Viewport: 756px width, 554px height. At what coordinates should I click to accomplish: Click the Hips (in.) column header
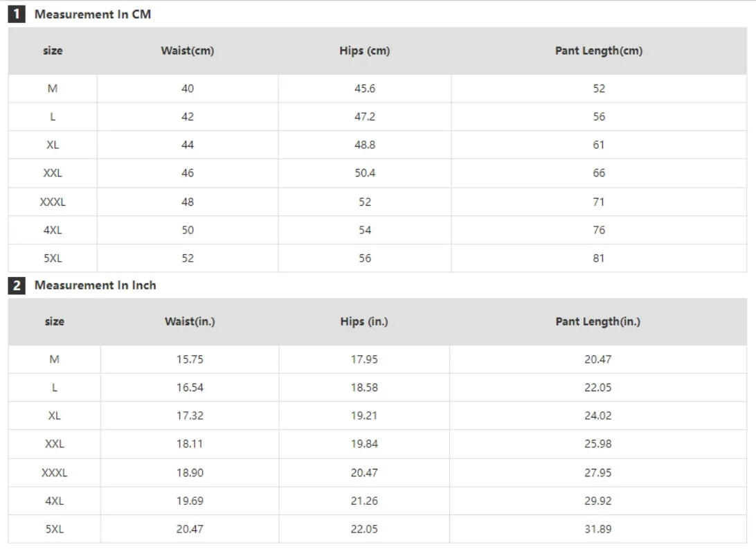[364, 321]
